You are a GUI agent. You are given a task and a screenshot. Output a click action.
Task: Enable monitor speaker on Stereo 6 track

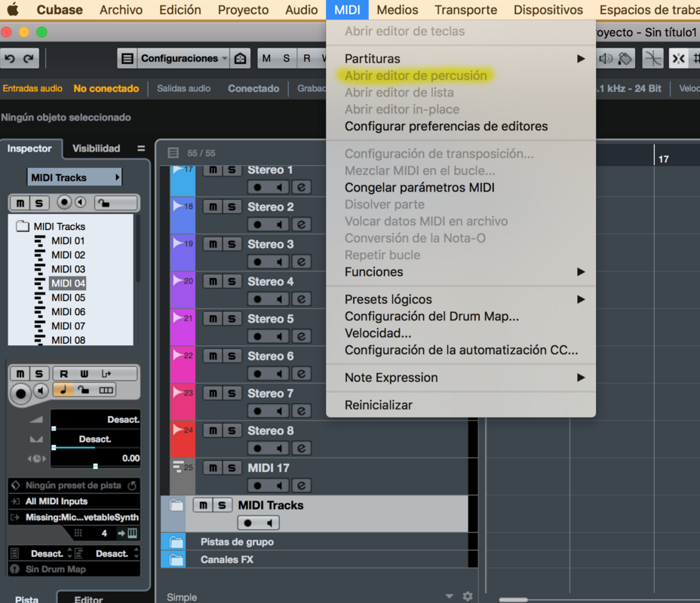pyautogui.click(x=279, y=374)
